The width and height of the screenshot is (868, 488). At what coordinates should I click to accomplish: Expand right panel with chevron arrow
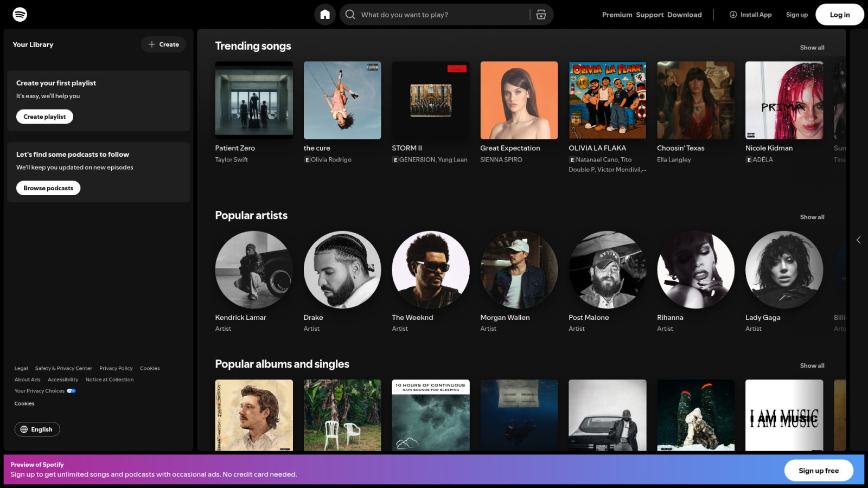tap(858, 240)
